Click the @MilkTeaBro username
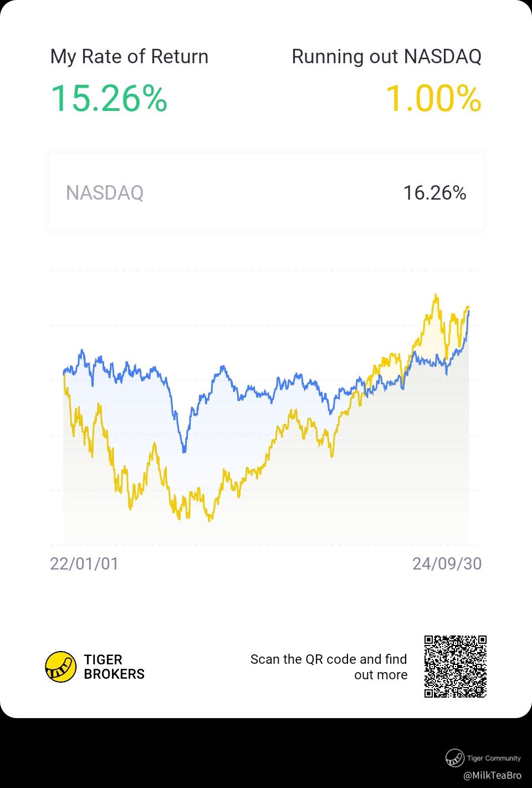This screenshot has width=532, height=788. (x=492, y=775)
